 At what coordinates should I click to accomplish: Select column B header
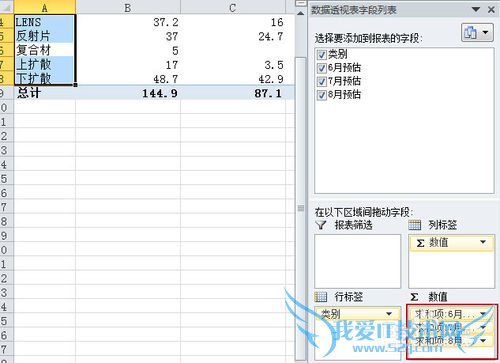(128, 7)
